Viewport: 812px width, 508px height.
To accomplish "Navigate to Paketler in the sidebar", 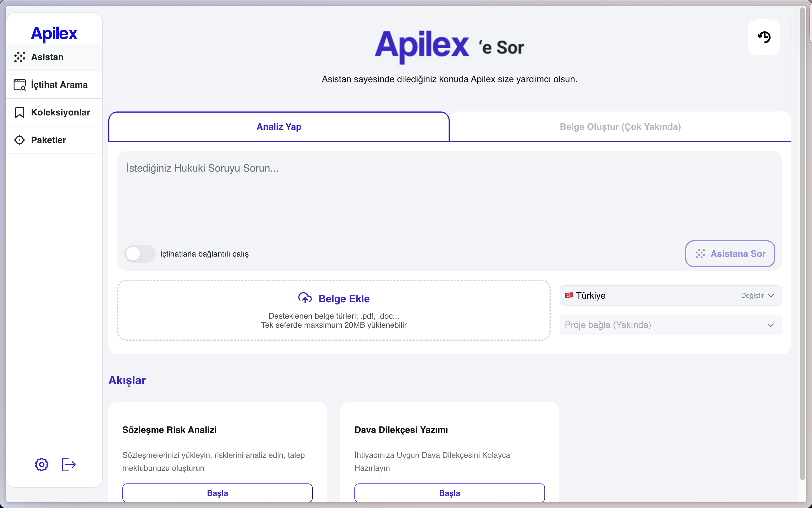I will (54, 140).
